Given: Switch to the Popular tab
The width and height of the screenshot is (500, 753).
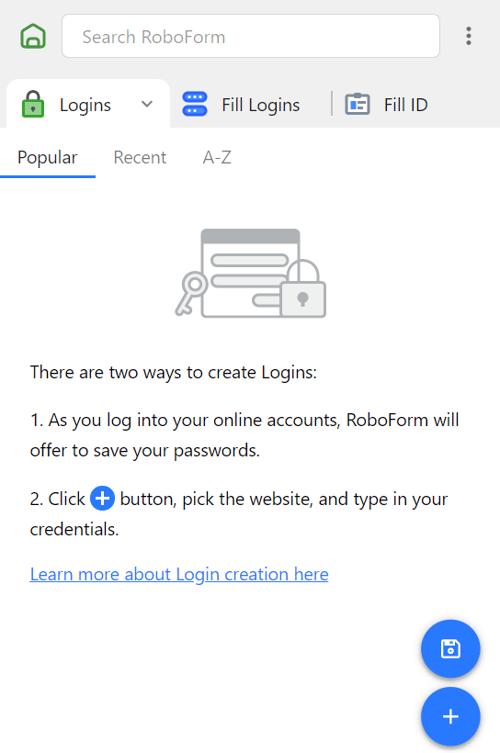Looking at the screenshot, I should click(x=48, y=158).
